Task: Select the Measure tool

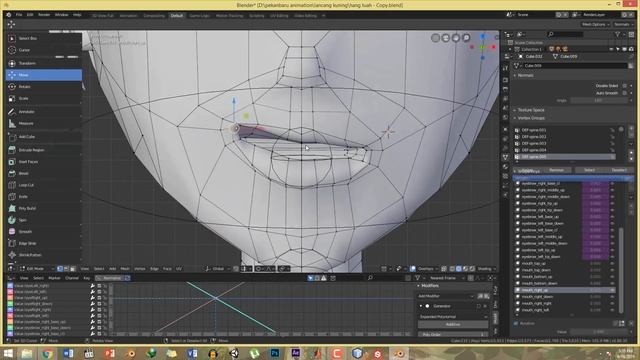Action: pos(44,123)
